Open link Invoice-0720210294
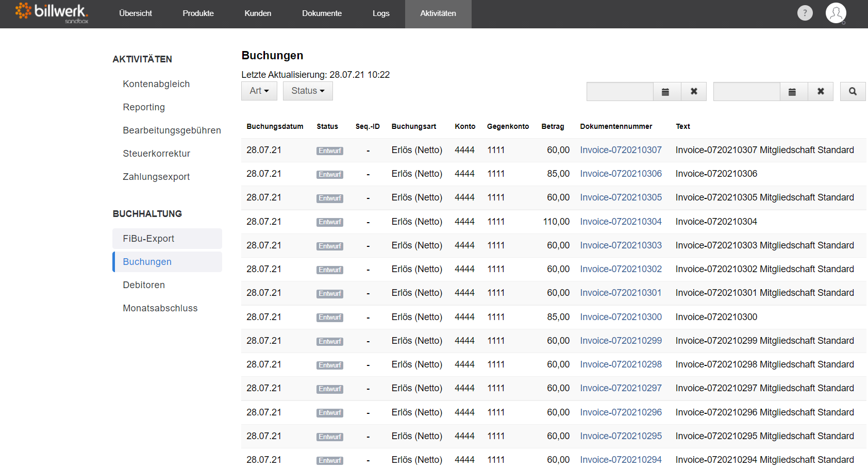Image resolution: width=868 pixels, height=468 pixels. pos(621,460)
